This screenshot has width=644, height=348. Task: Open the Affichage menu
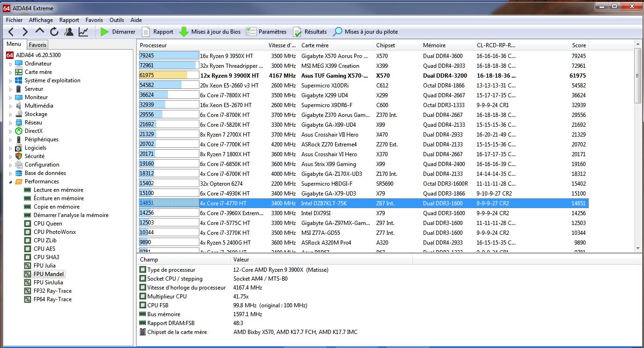click(x=41, y=20)
